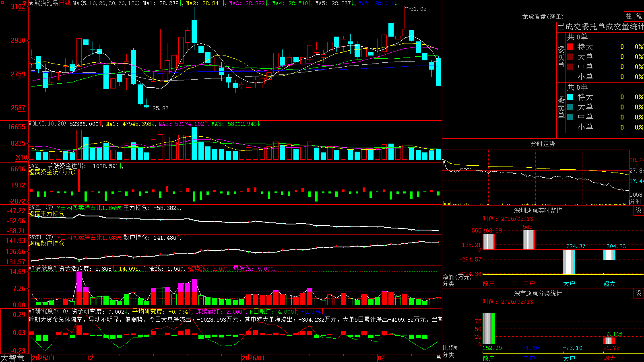The image size is (644, 362).
Task: Select the AI研究度2(10) indicator label
Action: pyautogui.click(x=49, y=311)
